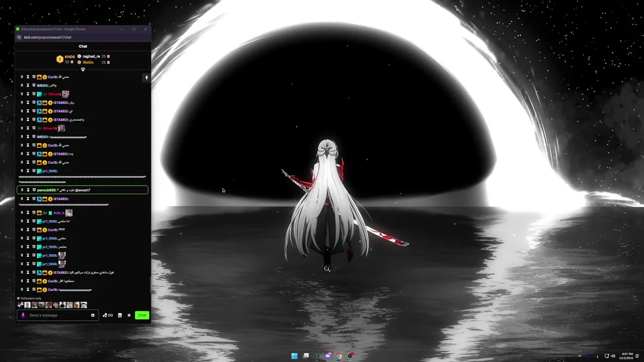Delete the Cari6 question-marks message
Screen dimensions: 644x362
(x=22, y=230)
